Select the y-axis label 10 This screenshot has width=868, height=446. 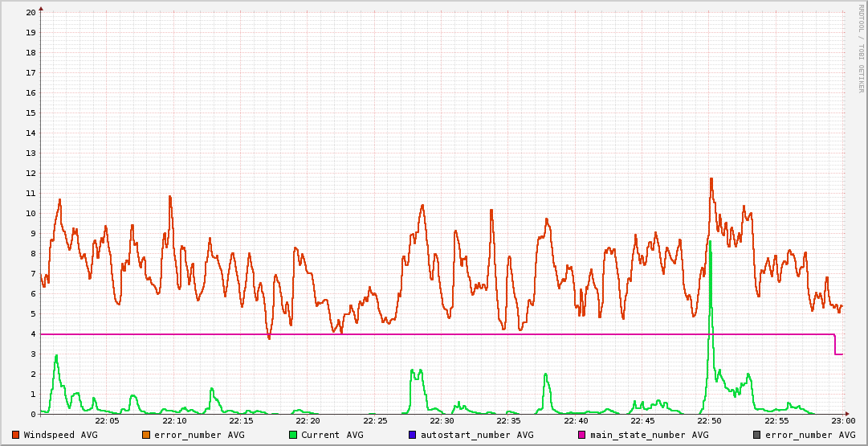tap(31, 213)
